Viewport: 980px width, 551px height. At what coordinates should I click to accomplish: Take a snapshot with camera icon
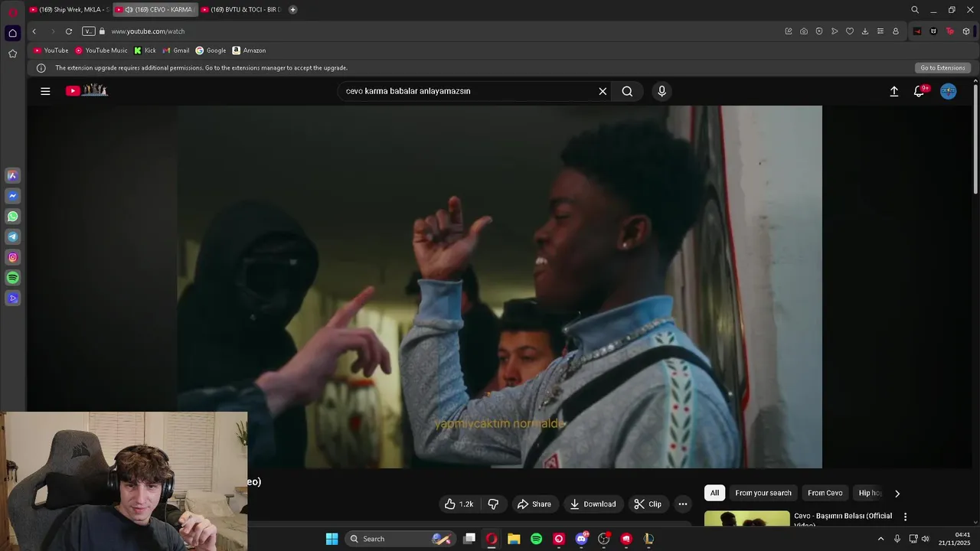tap(804, 31)
